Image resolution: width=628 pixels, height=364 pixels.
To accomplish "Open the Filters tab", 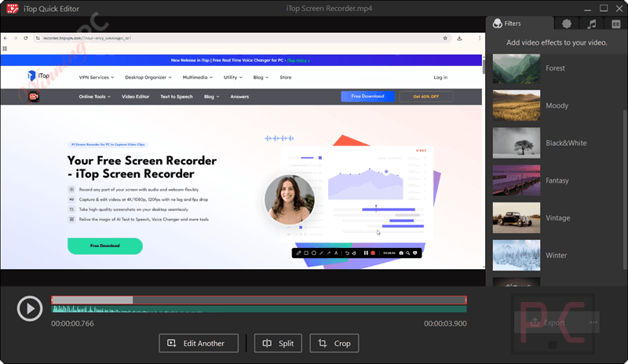I will point(520,24).
